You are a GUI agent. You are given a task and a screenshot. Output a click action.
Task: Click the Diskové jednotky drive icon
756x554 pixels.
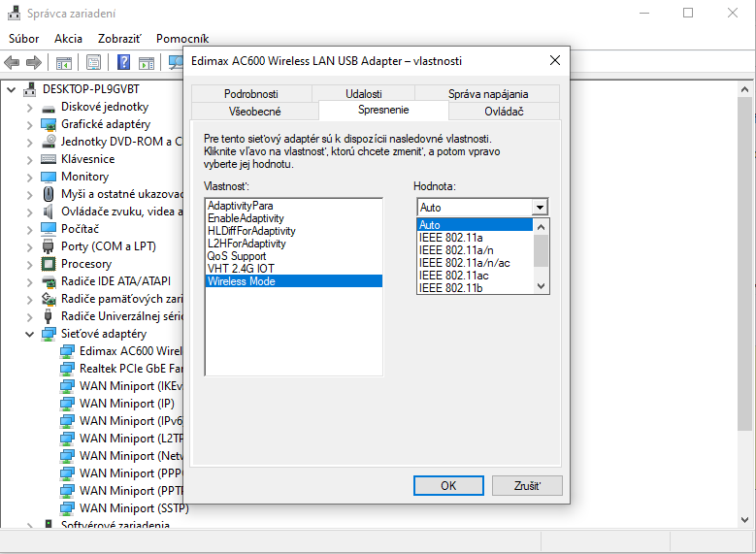49,108
